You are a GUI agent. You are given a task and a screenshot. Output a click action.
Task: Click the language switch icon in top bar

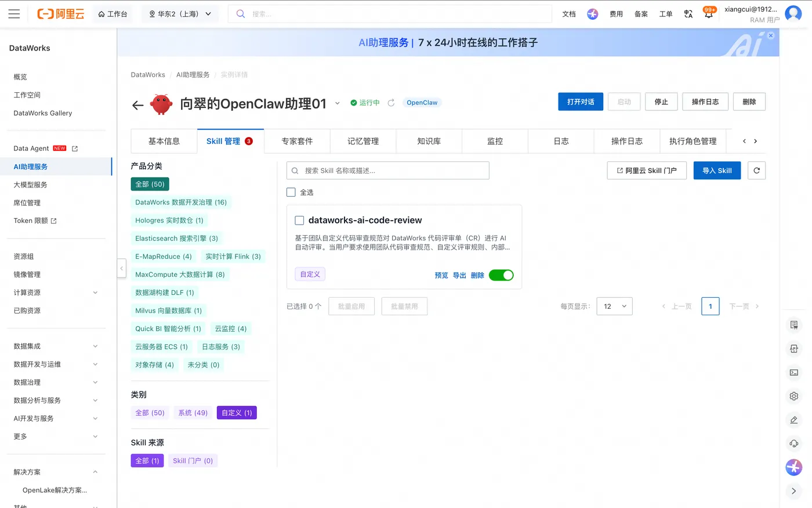tap(688, 14)
